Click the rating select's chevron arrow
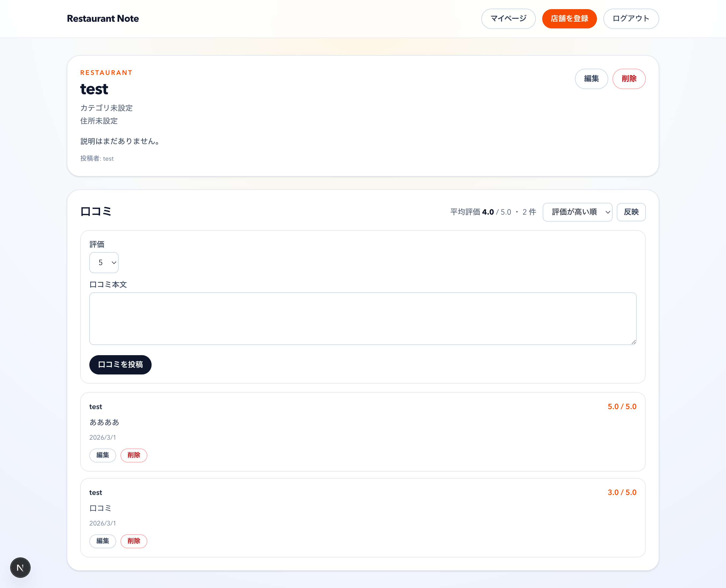 coord(114,263)
